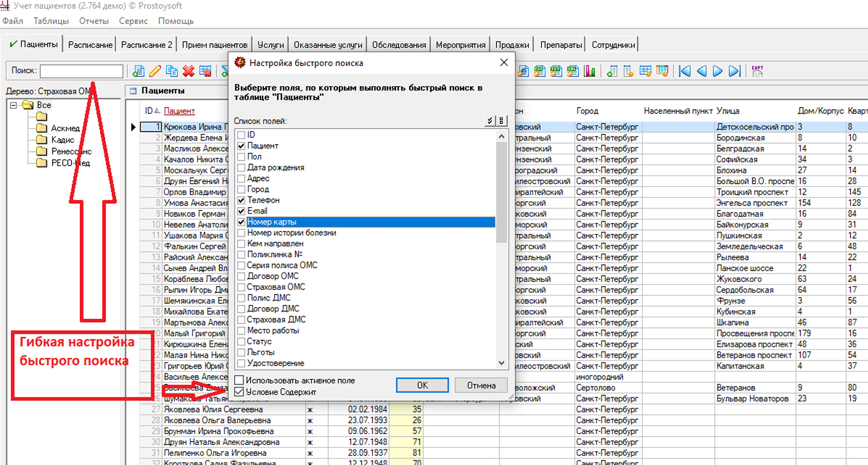
Task: Export table to HTML icon
Action: coord(523,71)
